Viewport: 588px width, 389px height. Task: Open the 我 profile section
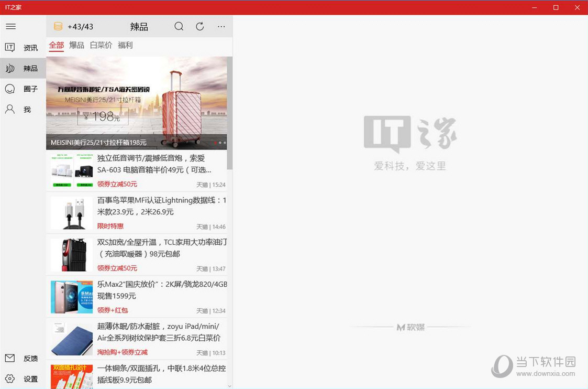(x=23, y=110)
